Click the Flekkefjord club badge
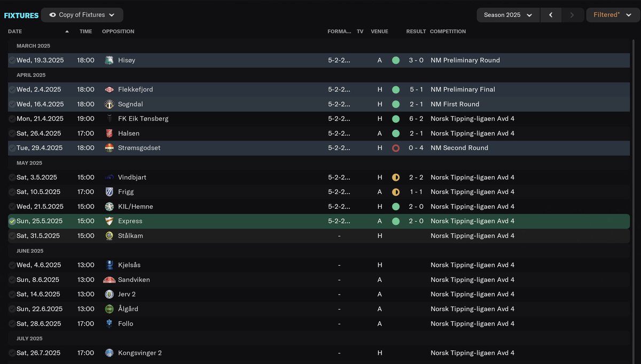The height and width of the screenshot is (364, 641). click(110, 90)
